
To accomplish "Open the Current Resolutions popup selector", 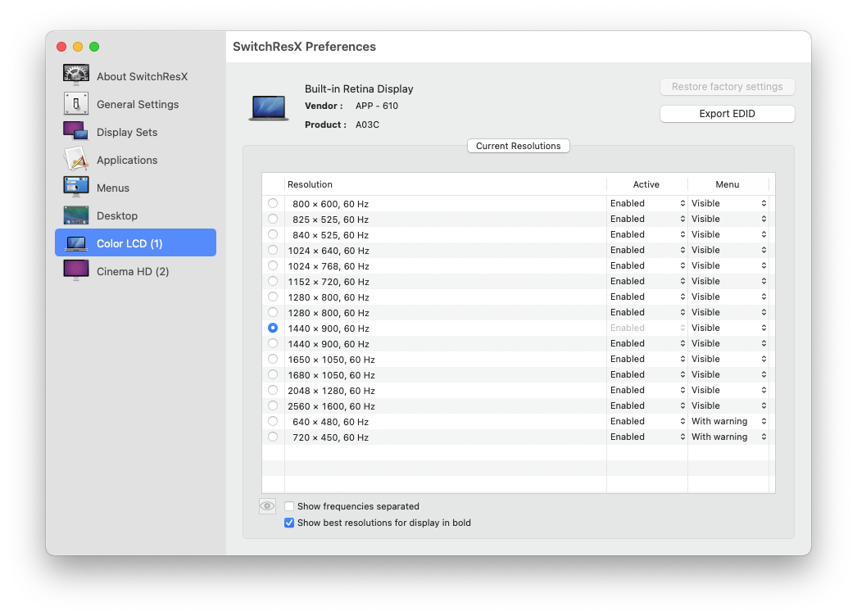I will click(518, 146).
